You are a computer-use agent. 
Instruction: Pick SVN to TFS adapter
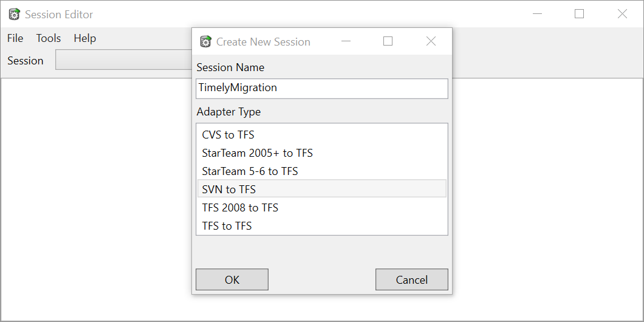[322, 189]
